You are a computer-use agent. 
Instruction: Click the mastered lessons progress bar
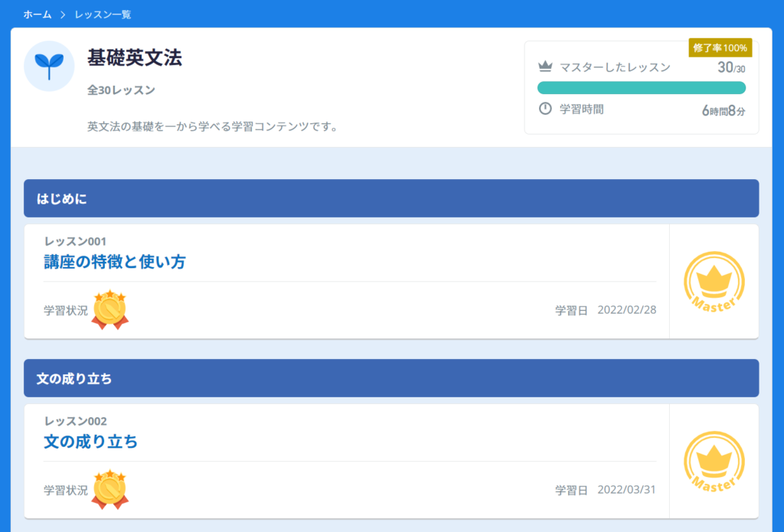642,87
